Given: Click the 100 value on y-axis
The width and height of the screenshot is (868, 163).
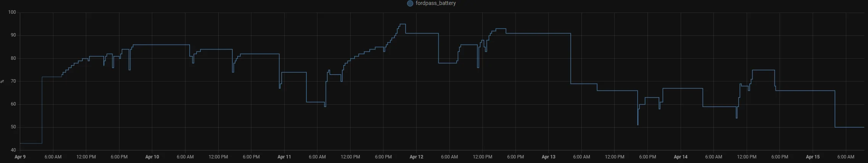Looking at the screenshot, I should point(12,12).
